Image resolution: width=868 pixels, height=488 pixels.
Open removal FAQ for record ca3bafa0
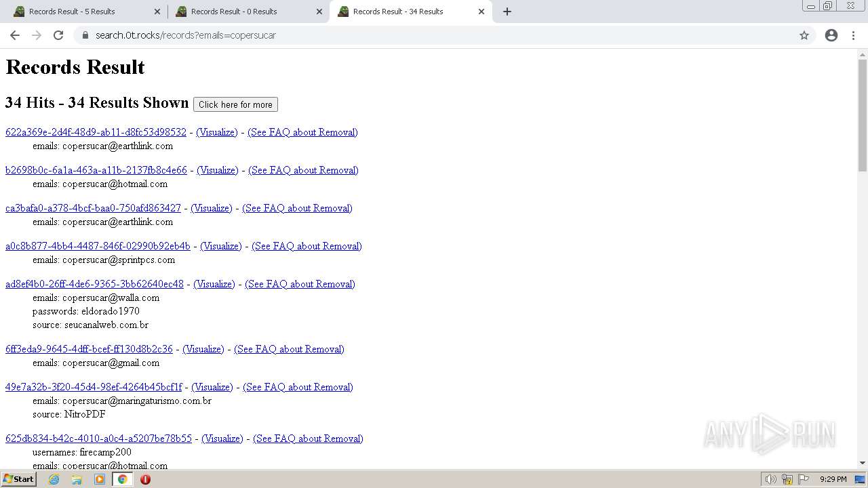(297, 208)
